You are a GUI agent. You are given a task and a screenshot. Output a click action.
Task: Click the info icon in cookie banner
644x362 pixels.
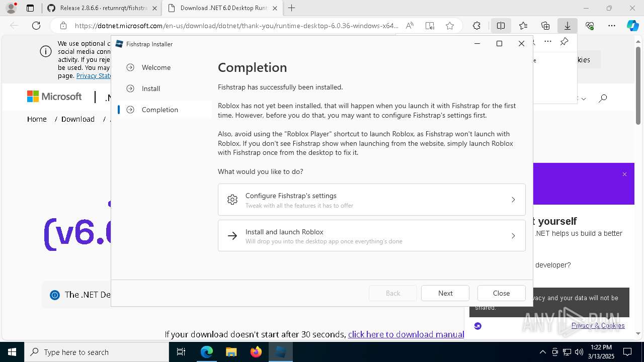click(x=46, y=51)
